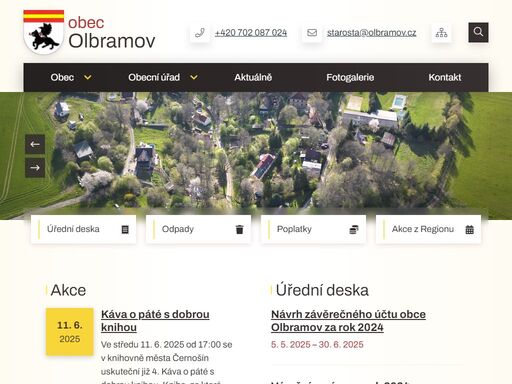Open the sitemap icon button
The height and width of the screenshot is (384, 512).
point(441,33)
